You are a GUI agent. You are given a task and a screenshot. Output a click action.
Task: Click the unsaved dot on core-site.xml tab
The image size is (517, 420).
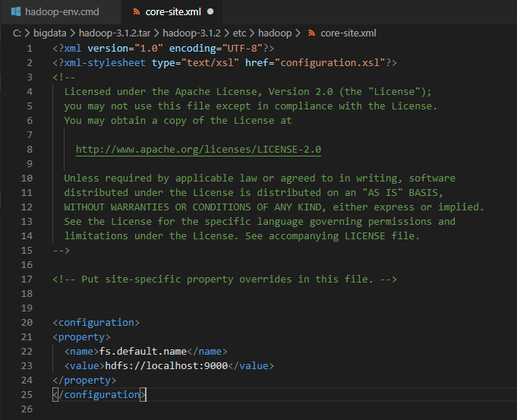210,11
